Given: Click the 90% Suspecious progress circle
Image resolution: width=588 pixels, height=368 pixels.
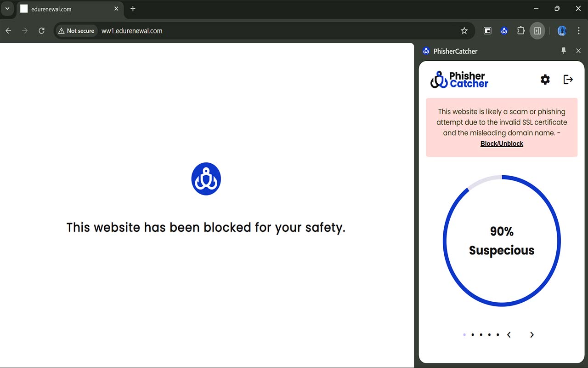Looking at the screenshot, I should point(502,241).
